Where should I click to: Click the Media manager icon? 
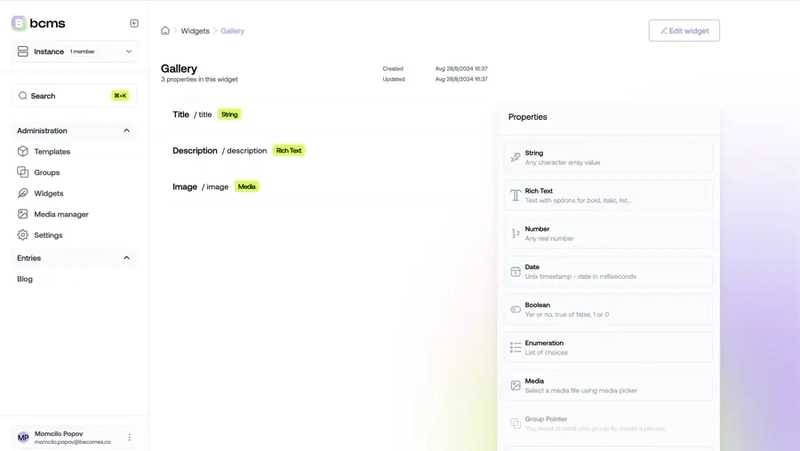[x=22, y=214]
